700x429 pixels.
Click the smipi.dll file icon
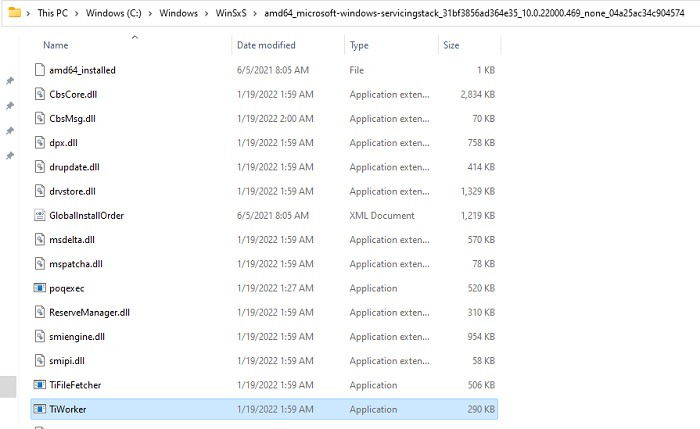click(40, 360)
